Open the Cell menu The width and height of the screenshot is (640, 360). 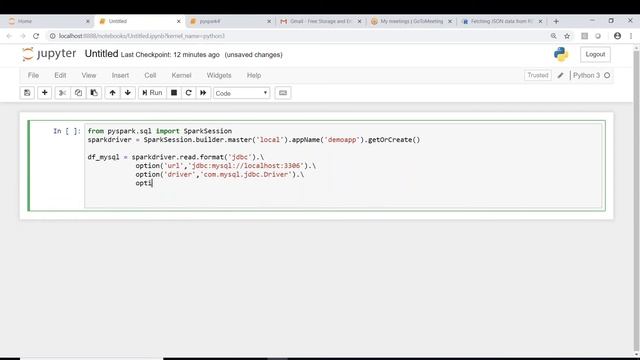pos(150,76)
